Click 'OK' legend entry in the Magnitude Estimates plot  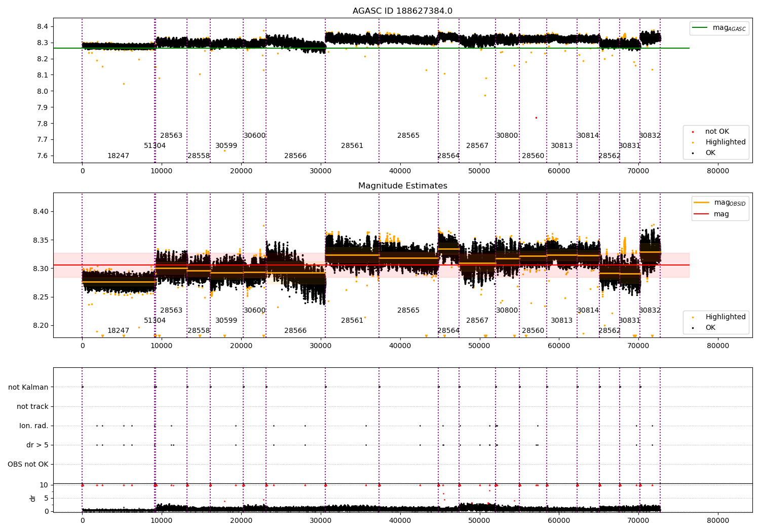710,328
